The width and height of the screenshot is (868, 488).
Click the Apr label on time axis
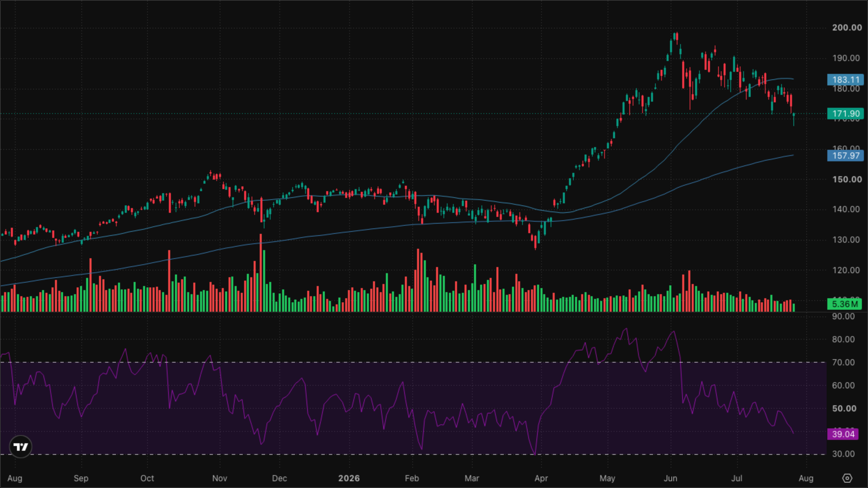[541, 478]
